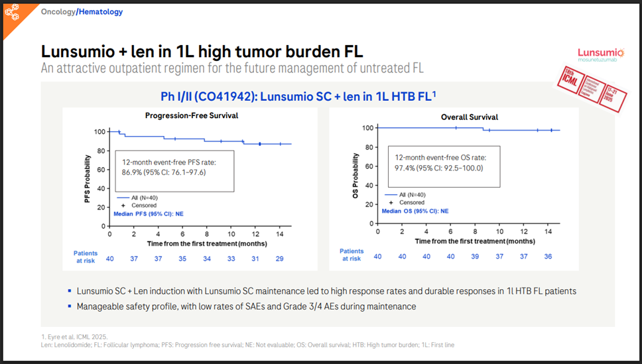Click PFS patients-at-risk value 35
This screenshot has width=642, height=364.
[x=182, y=259]
